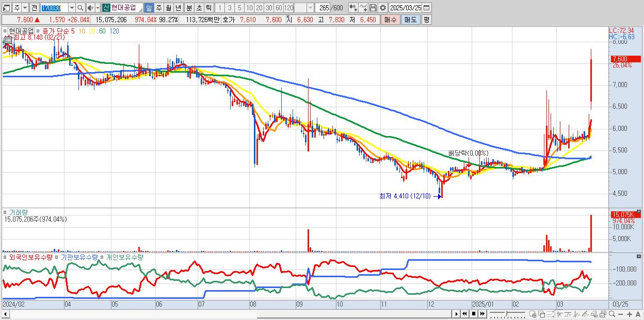The width and height of the screenshot is (644, 320).
Task: Click the 매수 buy button
Action: click(391, 20)
